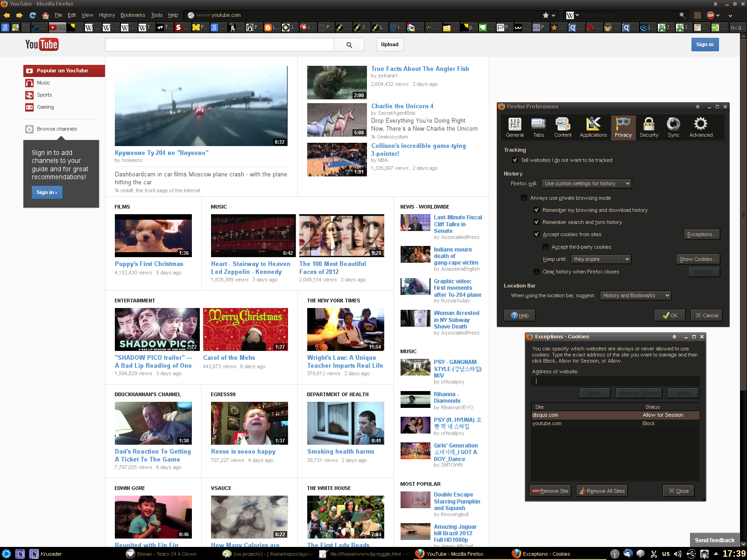Select the disqus.com row in exceptions list
Screen dimensions: 747x560
click(615, 415)
